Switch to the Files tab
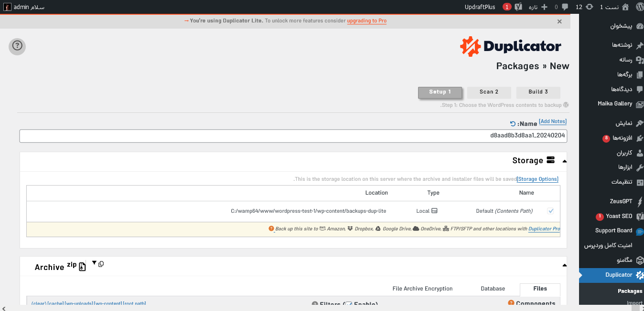Screen dimensions: 644x311 [540, 289]
